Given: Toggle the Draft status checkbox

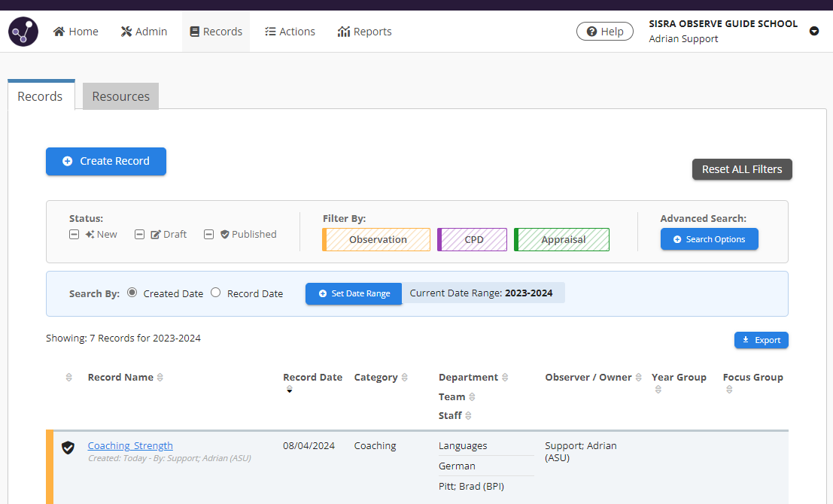Looking at the screenshot, I should coord(139,235).
